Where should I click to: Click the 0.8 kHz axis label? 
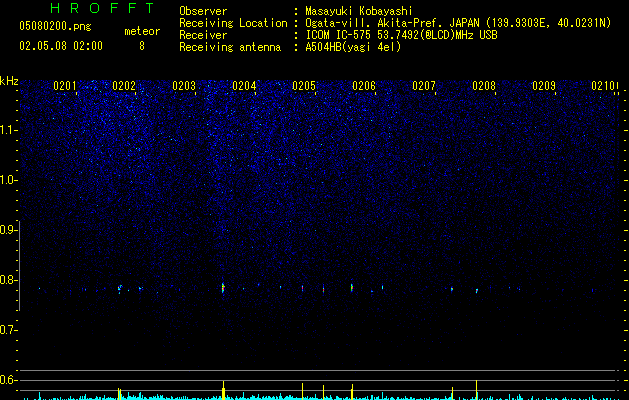[8, 280]
